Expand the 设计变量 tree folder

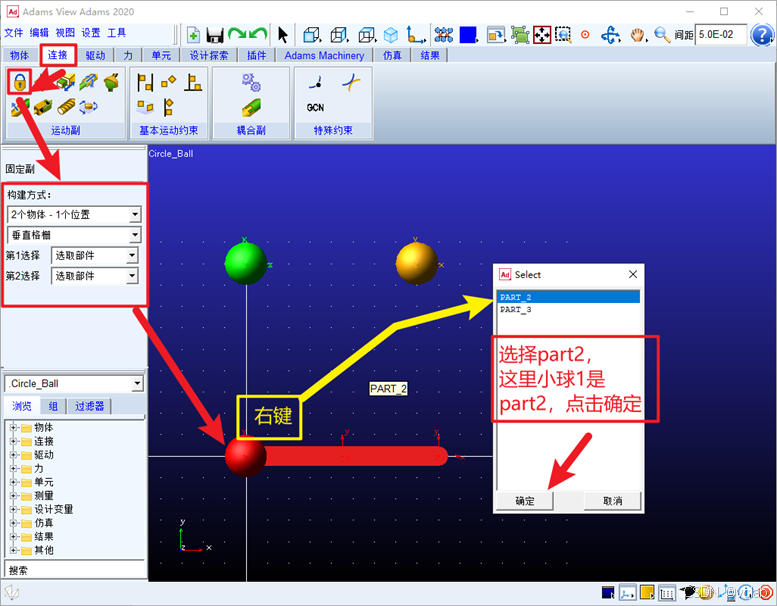(13, 509)
